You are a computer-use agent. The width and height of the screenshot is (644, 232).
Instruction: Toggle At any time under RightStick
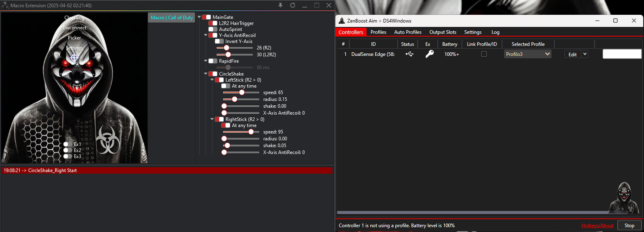click(226, 126)
